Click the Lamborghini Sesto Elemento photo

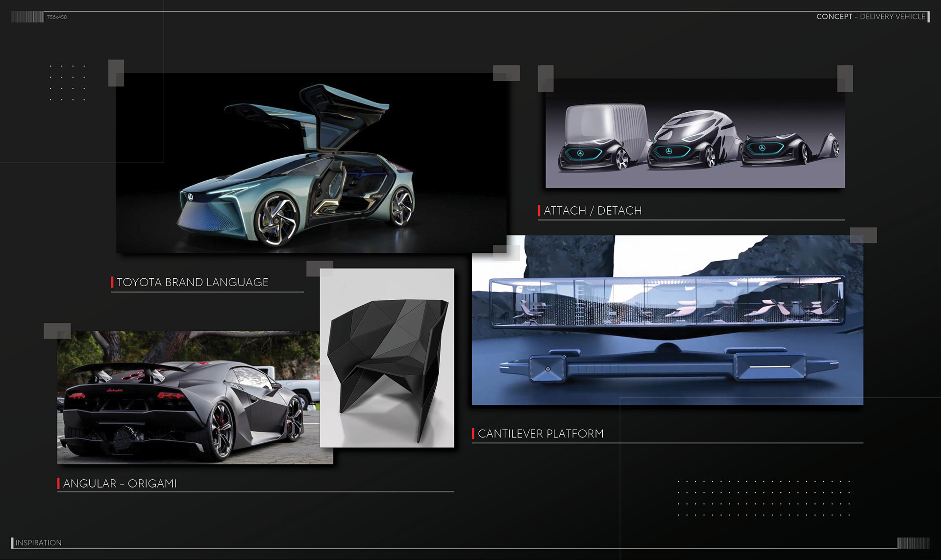[189, 398]
